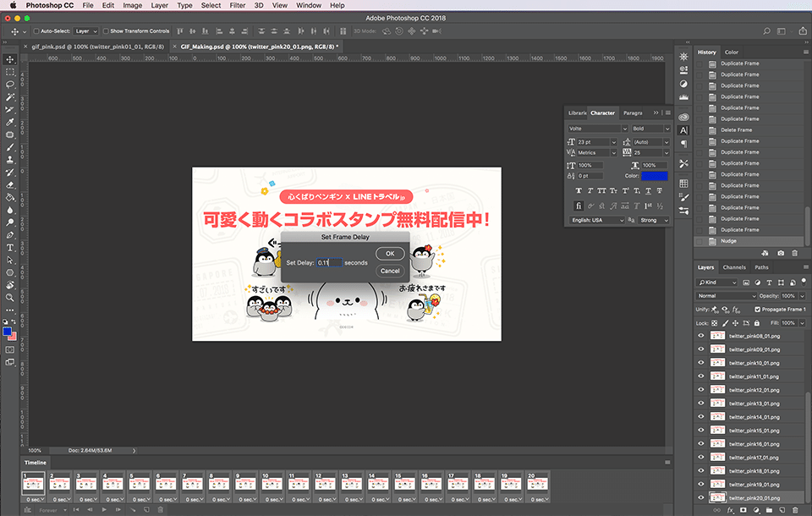Screen dimensions: 812x516
Task: Click the background color swatch in toolbar
Action: [x=13, y=337]
